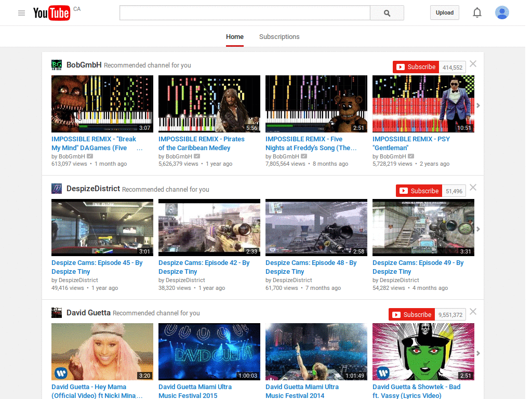Click title 'Despize Cams: Episode 45'
532x399 pixels.
click(97, 267)
